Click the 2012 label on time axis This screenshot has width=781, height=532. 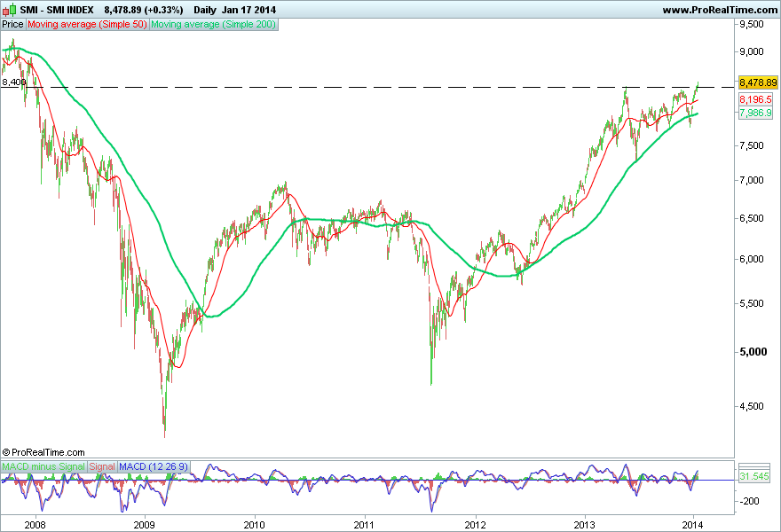475,525
